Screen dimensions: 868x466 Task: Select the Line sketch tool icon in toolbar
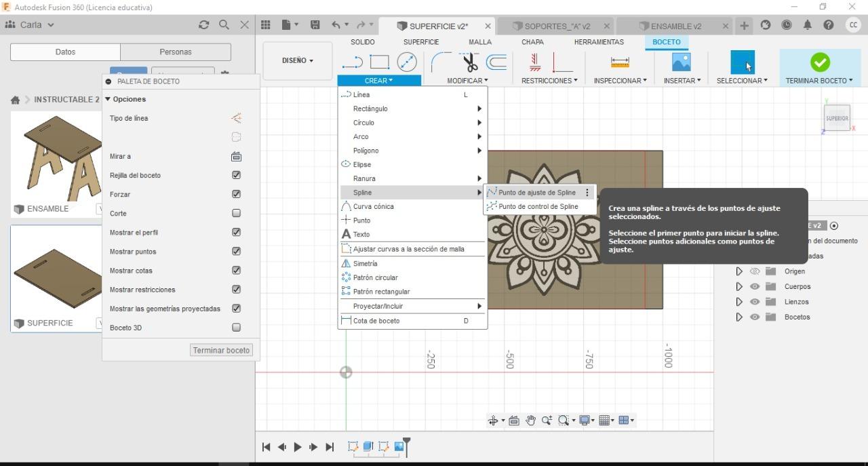click(352, 62)
